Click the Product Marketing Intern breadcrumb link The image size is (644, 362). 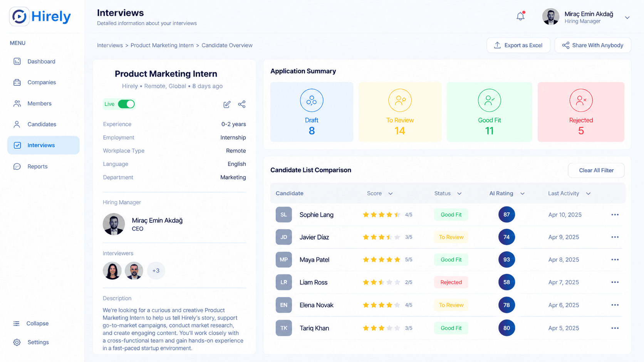pos(162,45)
